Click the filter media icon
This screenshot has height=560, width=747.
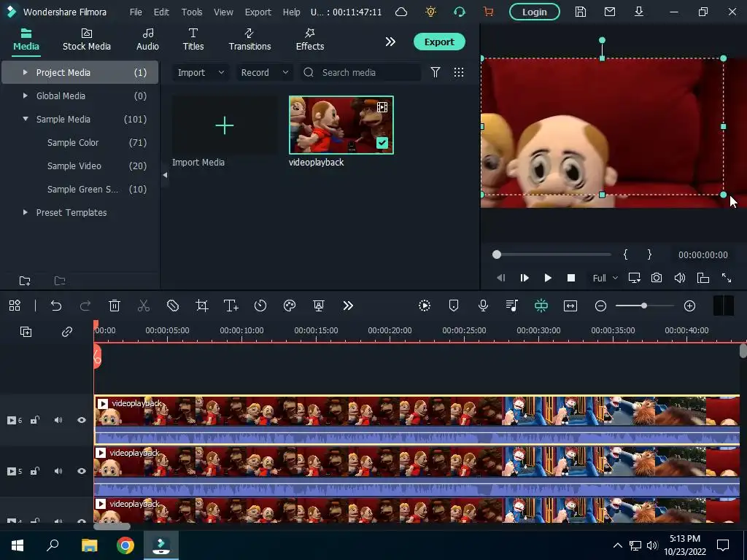[x=436, y=72]
